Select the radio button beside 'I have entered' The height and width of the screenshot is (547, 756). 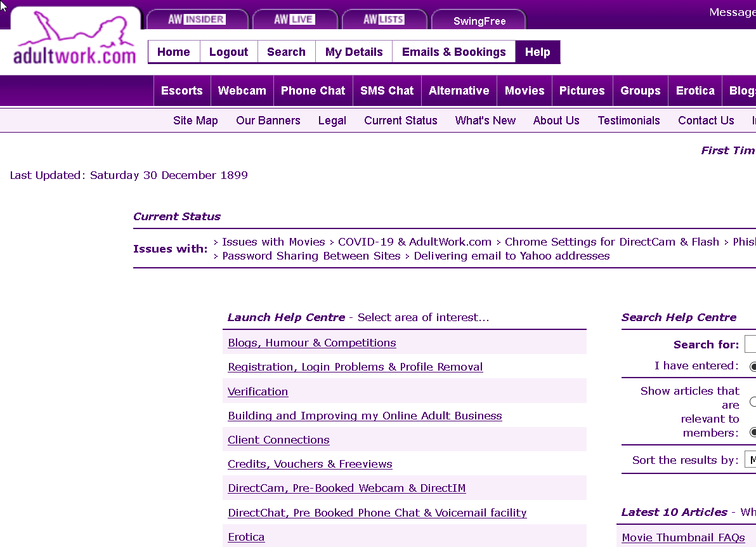coord(753,367)
